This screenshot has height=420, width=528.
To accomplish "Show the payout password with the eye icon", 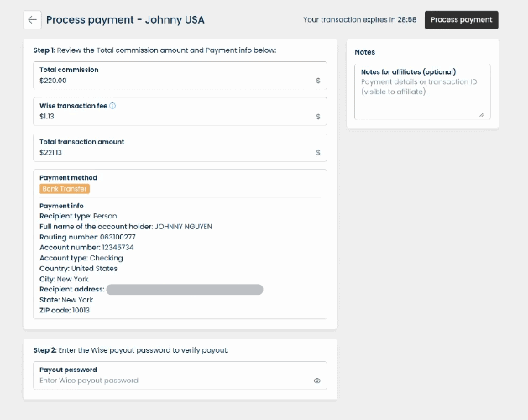I will click(x=317, y=381).
